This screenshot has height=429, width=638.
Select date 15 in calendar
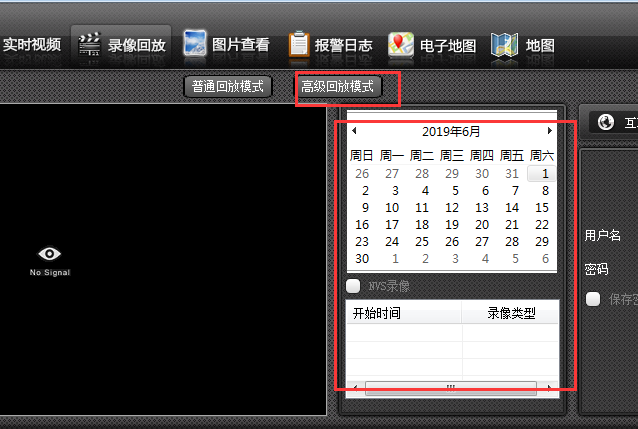542,208
